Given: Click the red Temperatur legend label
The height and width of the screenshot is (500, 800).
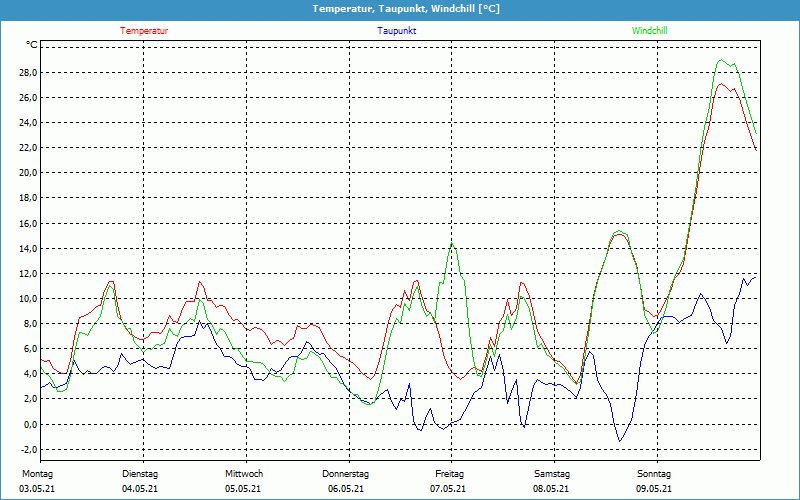Looking at the screenshot, I should click(x=144, y=31).
